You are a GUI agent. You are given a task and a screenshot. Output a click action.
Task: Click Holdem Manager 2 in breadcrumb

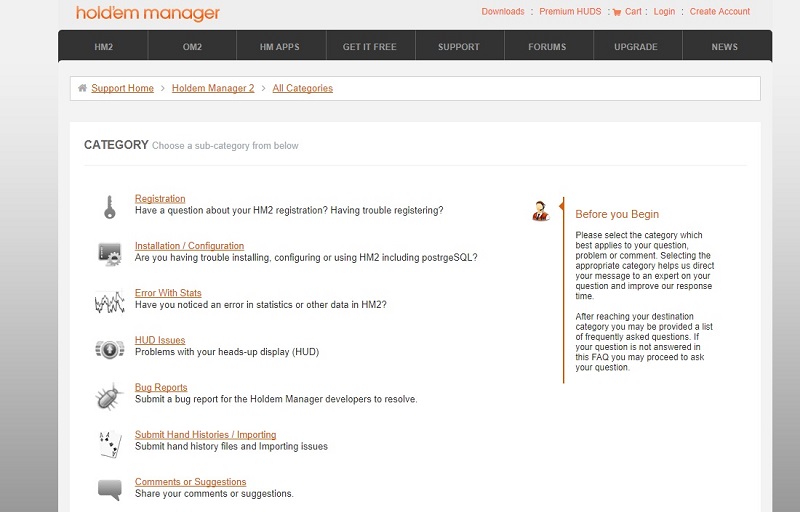click(x=213, y=88)
